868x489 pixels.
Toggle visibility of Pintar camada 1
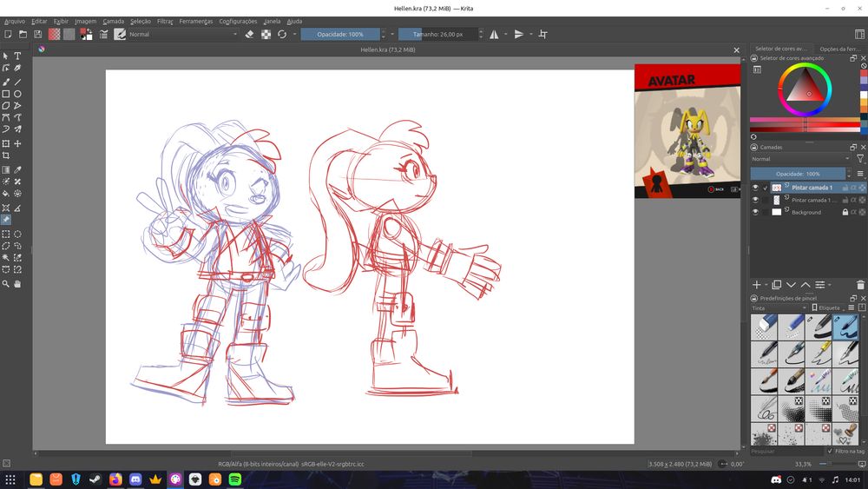point(755,188)
